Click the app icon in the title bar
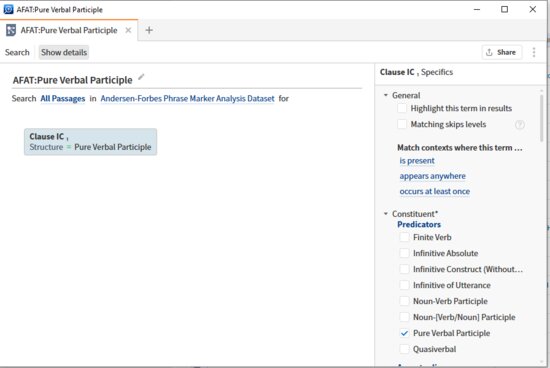This screenshot has height=368, width=550. point(8,9)
